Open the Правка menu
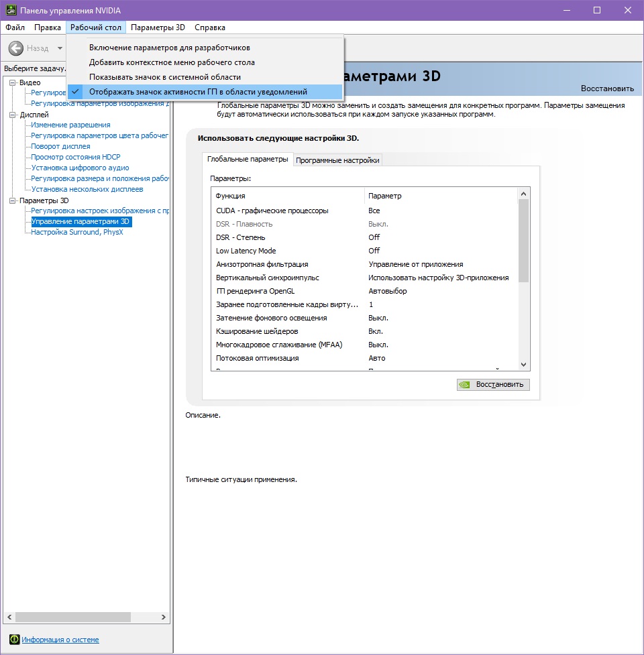 click(x=47, y=27)
